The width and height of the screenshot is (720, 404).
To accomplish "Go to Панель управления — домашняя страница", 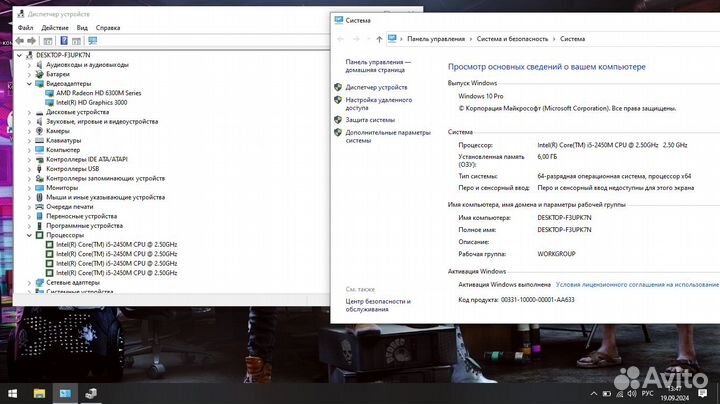I will coord(378,66).
